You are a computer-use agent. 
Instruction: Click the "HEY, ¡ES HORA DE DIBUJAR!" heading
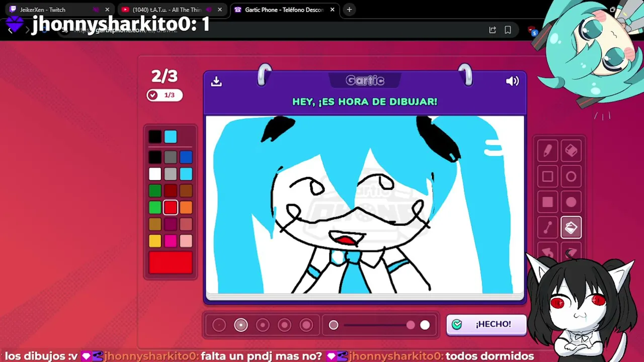pyautogui.click(x=365, y=102)
